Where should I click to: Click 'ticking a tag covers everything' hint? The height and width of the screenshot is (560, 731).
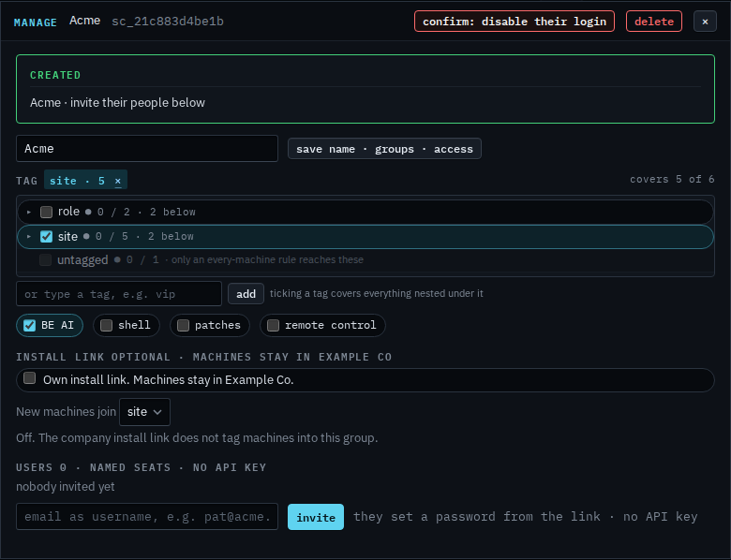pyautogui.click(x=376, y=293)
